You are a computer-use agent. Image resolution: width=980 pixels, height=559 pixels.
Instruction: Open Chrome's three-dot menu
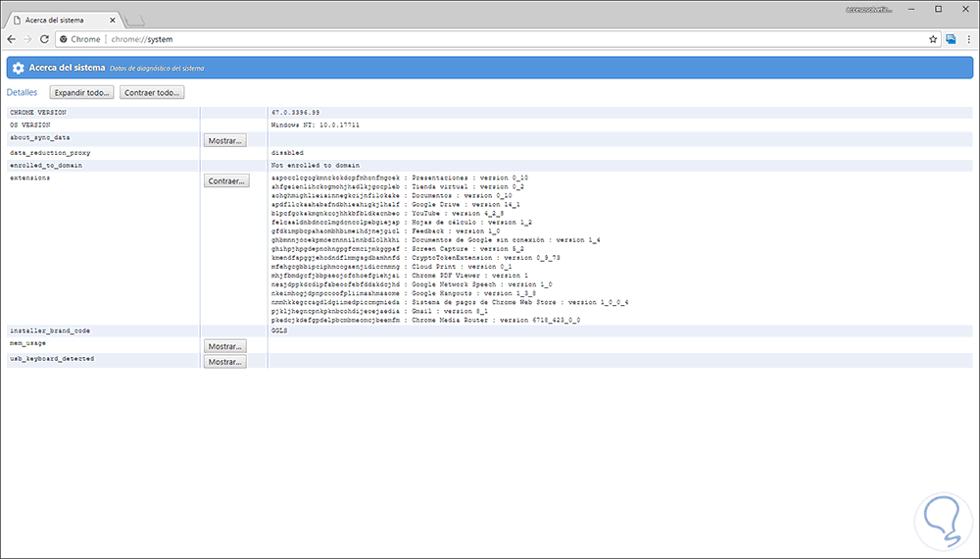coord(969,39)
